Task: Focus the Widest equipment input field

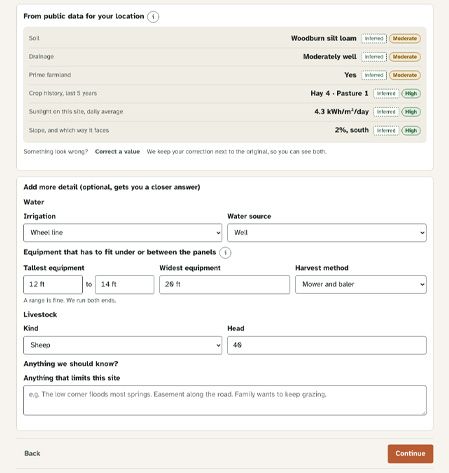Action: 224,284
